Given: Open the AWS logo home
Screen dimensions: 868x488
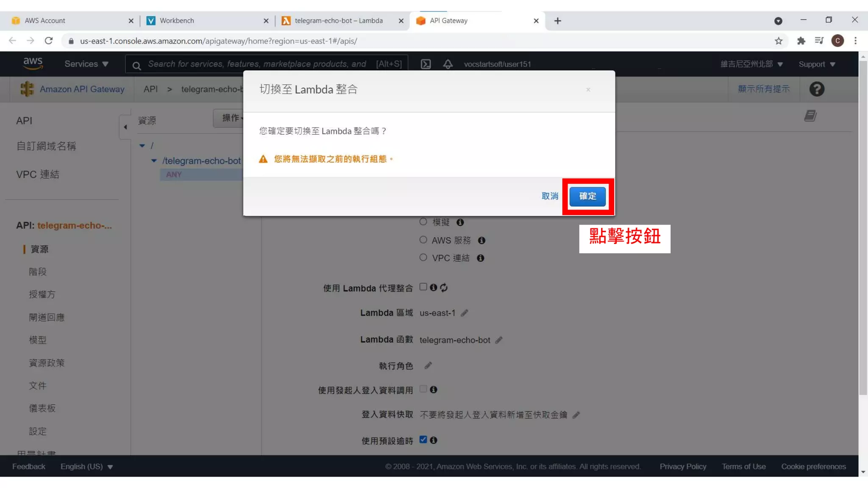Looking at the screenshot, I should click(33, 64).
